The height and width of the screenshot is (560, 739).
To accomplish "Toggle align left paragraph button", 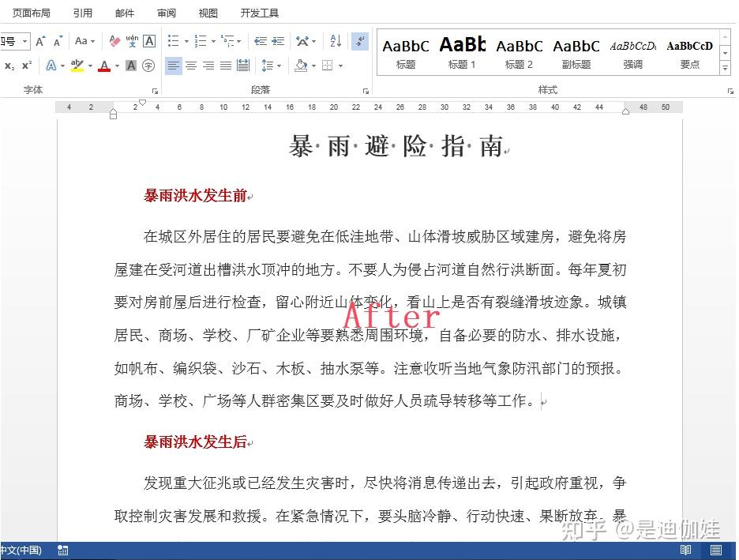I will 174,66.
